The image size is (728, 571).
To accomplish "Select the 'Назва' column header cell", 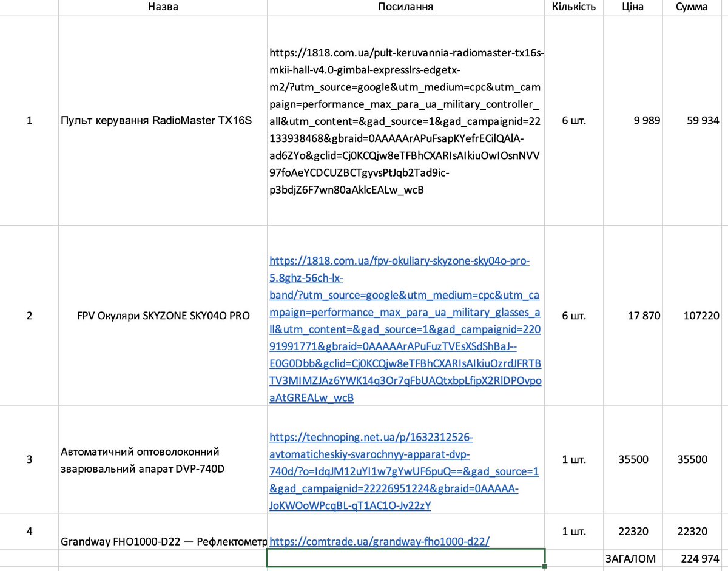I will click(x=163, y=7).
